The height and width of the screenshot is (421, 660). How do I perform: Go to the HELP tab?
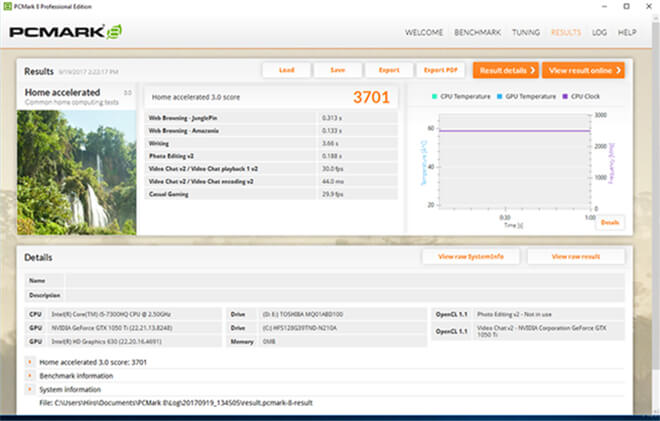pos(627,32)
